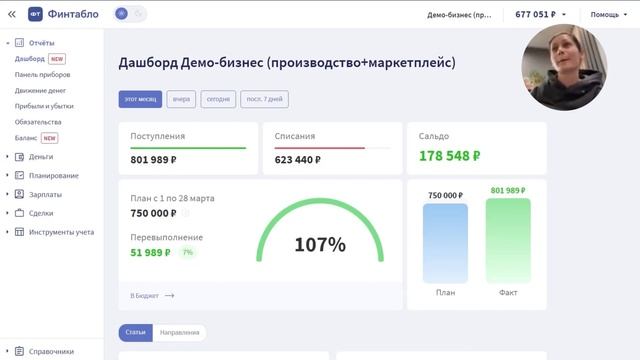Viewport: 640px width, 360px height.
Task: Click the Поступления card
Action: 188,148
